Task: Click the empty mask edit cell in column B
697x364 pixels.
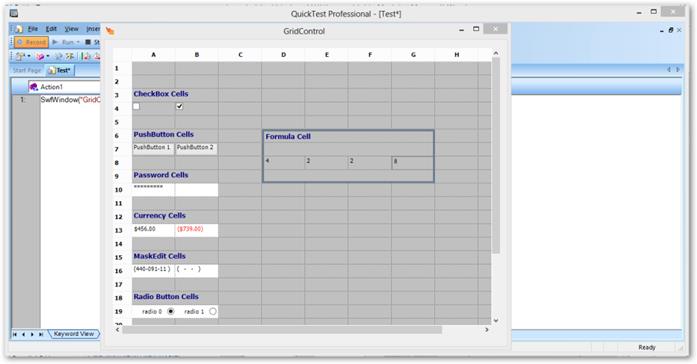Action: coord(196,270)
